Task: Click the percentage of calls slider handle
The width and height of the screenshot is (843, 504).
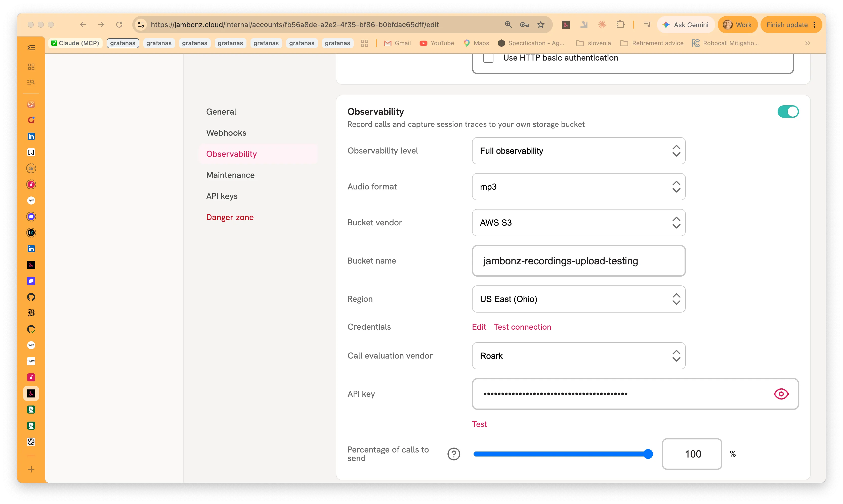Action: [648, 454]
